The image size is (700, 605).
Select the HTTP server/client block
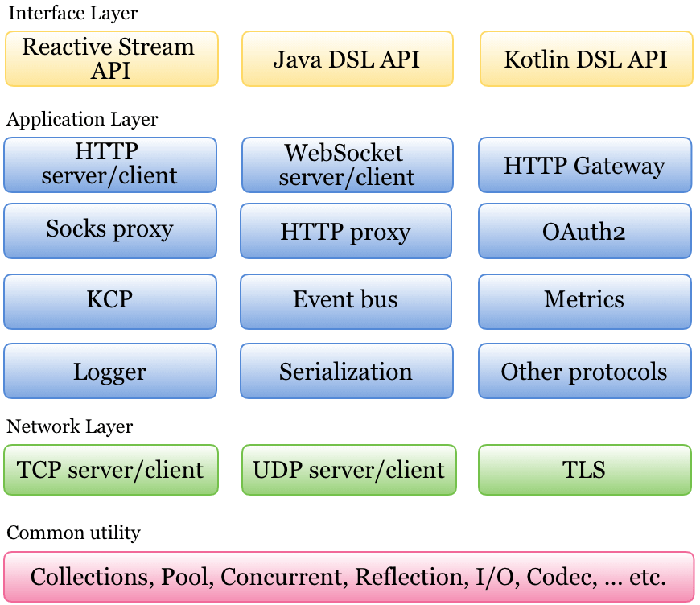click(110, 165)
